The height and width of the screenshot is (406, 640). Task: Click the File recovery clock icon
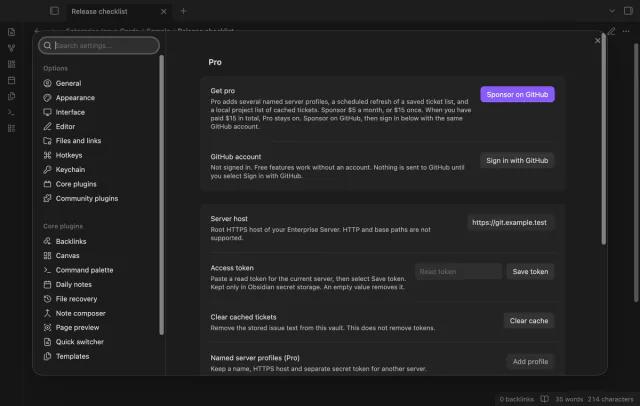(x=47, y=299)
